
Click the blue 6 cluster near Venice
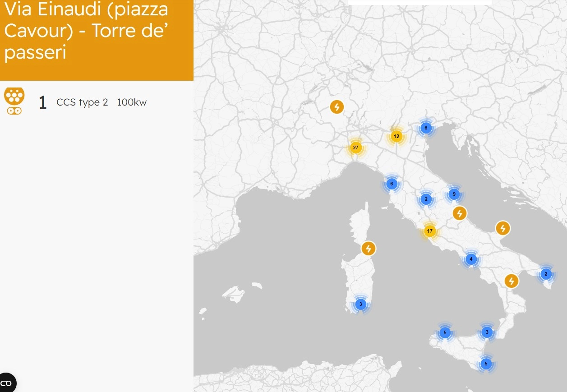[x=425, y=128]
